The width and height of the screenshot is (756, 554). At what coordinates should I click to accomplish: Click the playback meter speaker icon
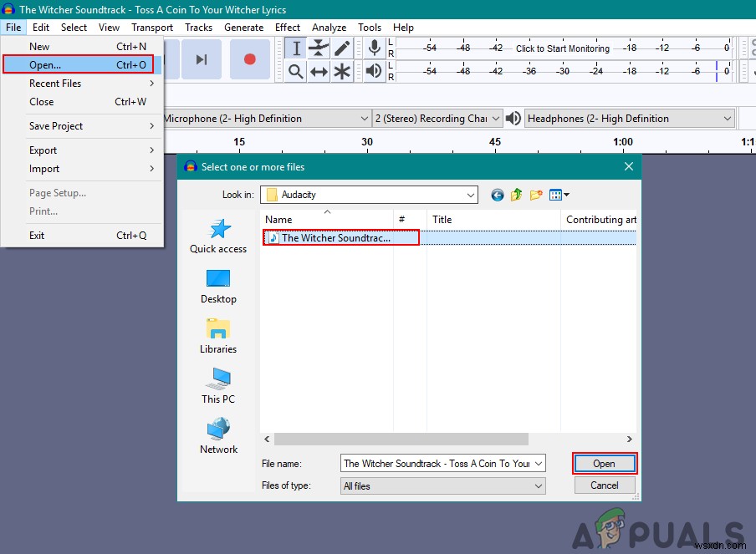pos(374,71)
